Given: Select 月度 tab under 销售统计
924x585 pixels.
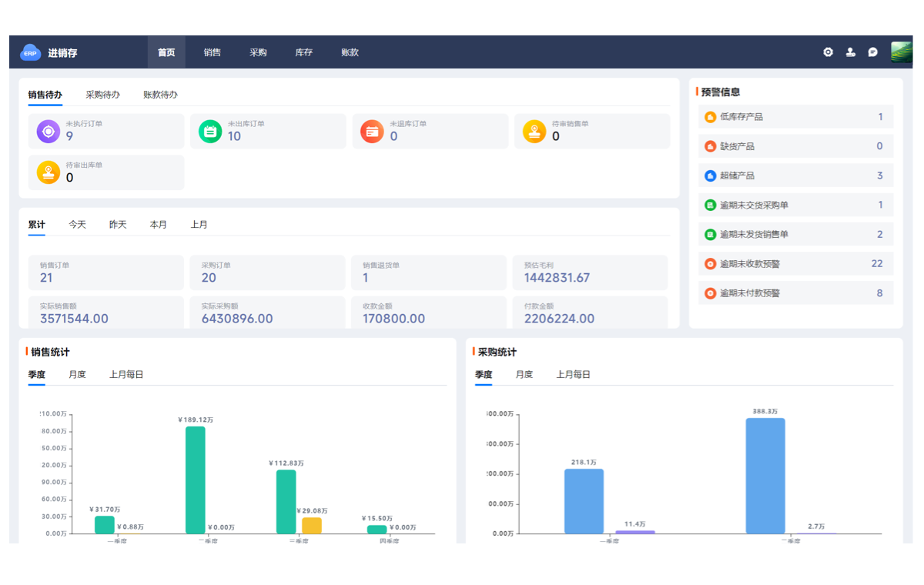Looking at the screenshot, I should (77, 375).
